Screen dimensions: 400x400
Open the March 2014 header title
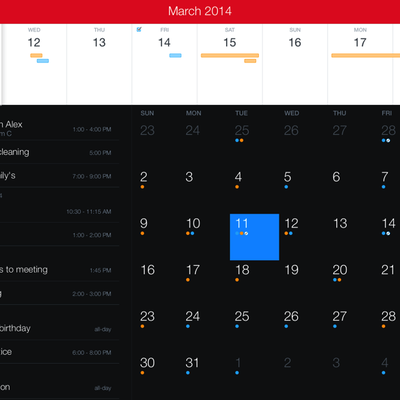[x=200, y=11]
